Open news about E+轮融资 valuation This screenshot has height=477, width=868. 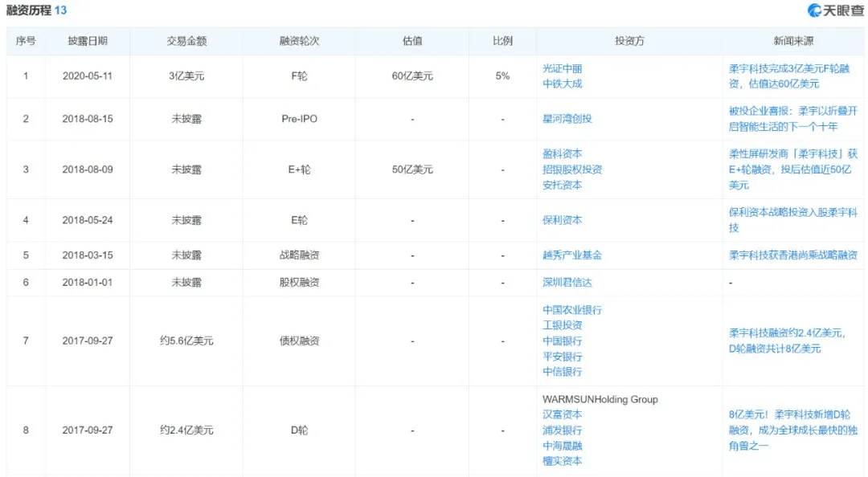point(792,169)
